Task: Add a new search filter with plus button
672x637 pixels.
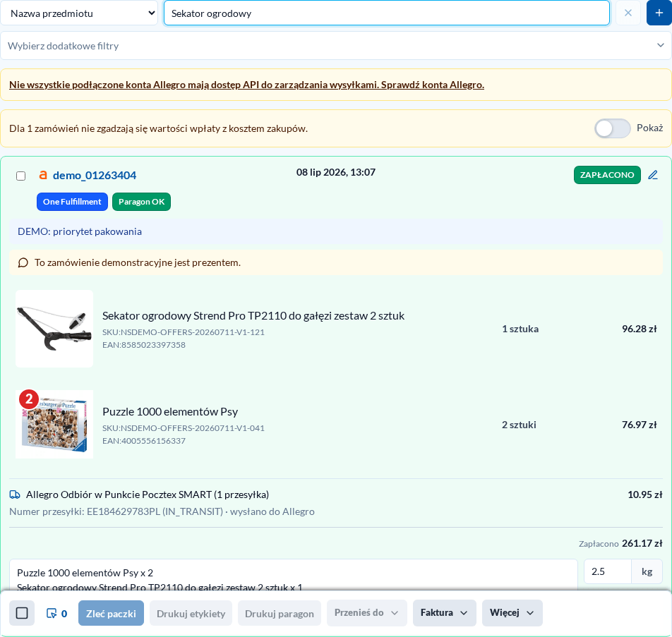Action: click(659, 13)
